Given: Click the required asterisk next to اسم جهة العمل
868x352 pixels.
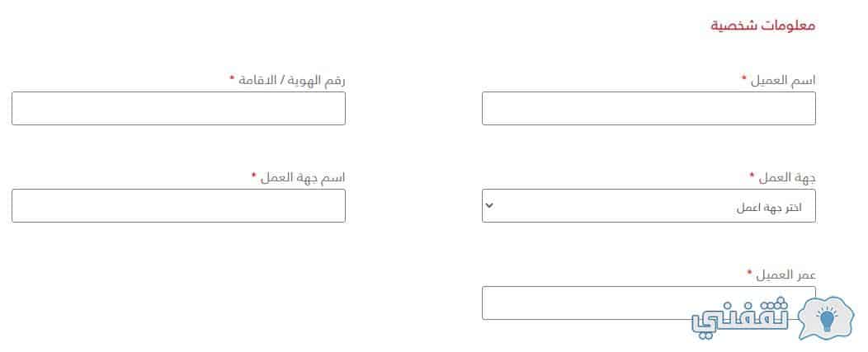Looking at the screenshot, I should pos(253,175).
